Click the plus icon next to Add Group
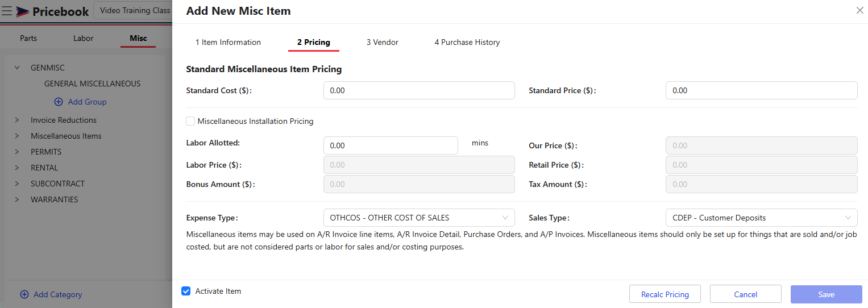 point(59,102)
